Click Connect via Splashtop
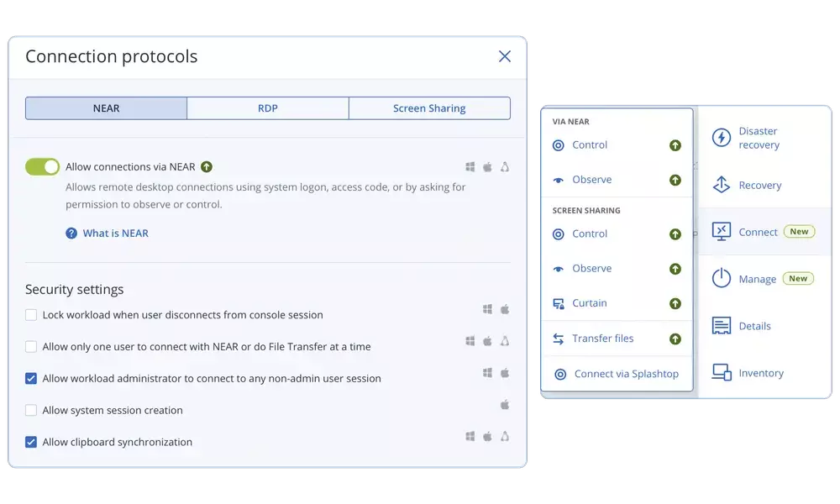 [x=626, y=374]
